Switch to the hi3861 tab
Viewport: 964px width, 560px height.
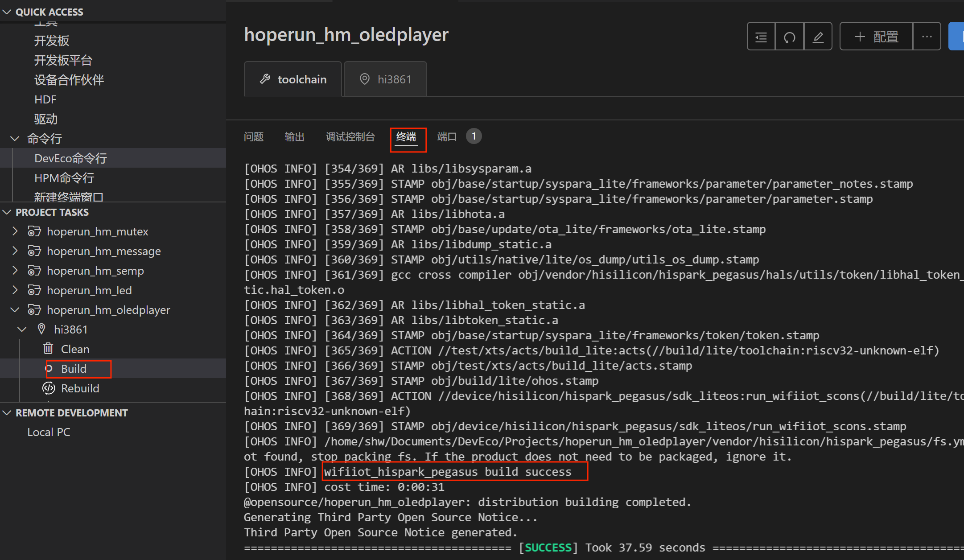tap(386, 79)
